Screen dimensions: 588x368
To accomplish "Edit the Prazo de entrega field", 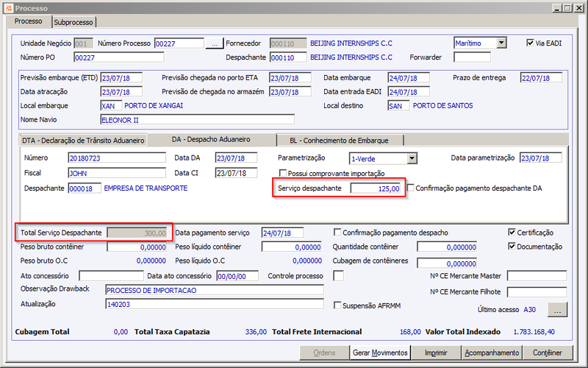I will [542, 78].
